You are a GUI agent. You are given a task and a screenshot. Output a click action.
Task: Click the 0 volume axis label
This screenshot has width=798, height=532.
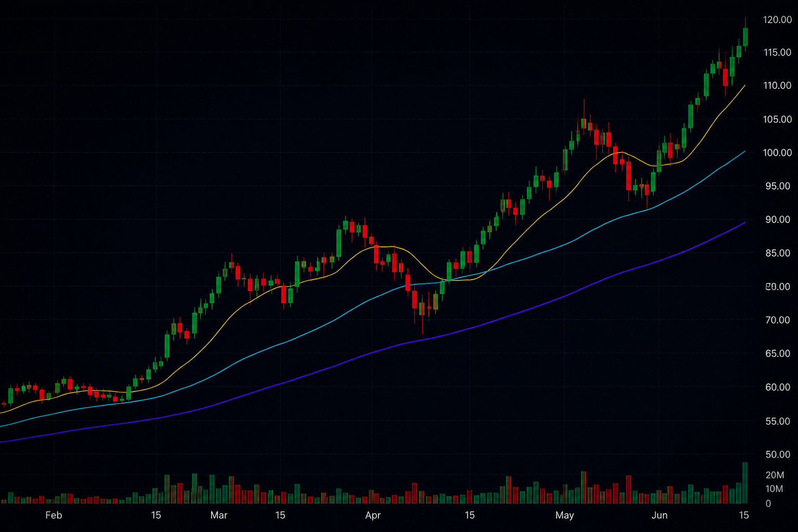click(768, 503)
